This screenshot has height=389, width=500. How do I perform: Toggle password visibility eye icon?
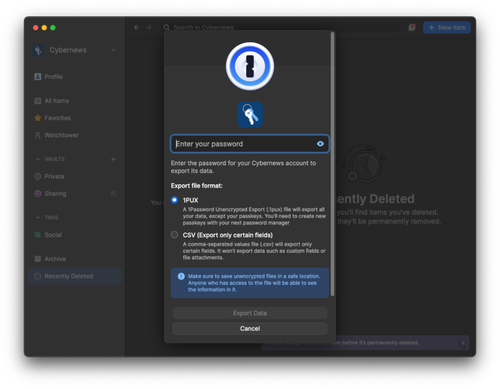pos(320,144)
